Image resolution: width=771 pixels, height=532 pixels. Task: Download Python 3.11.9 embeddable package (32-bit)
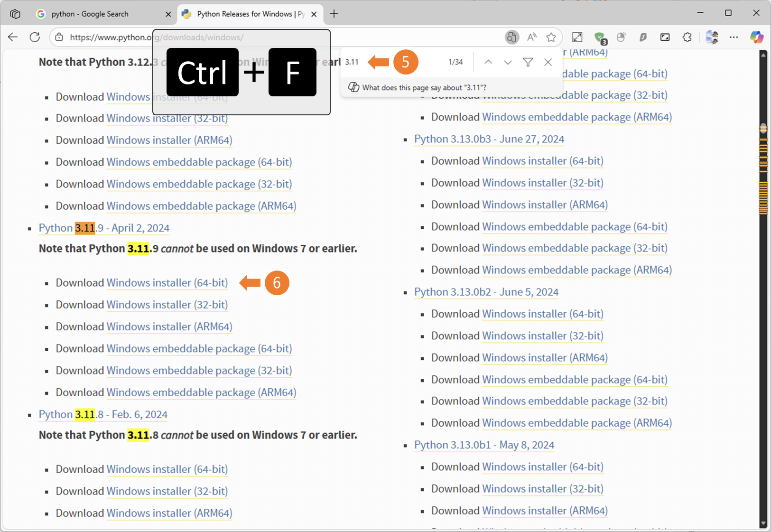coord(199,370)
